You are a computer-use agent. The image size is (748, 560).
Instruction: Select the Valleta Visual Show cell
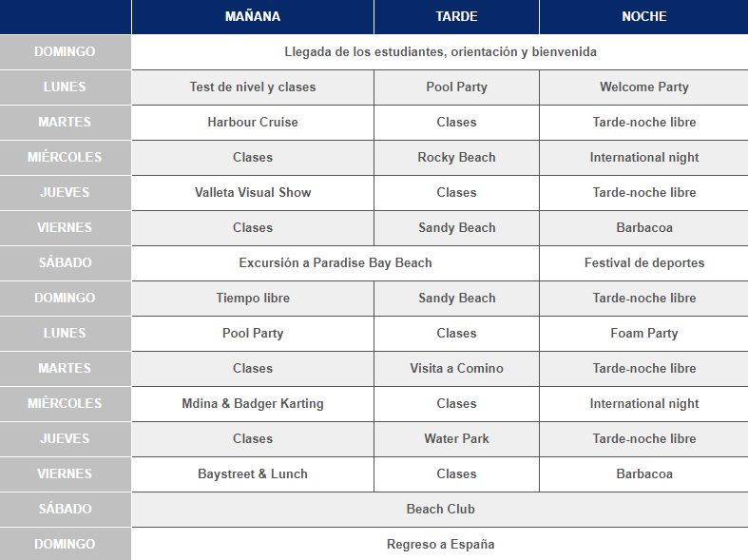[253, 192]
